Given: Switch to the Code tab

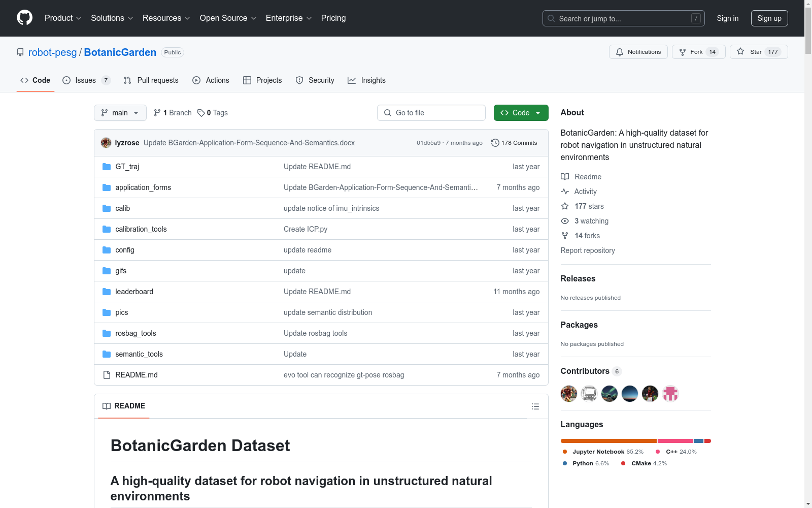Looking at the screenshot, I should tap(36, 80).
